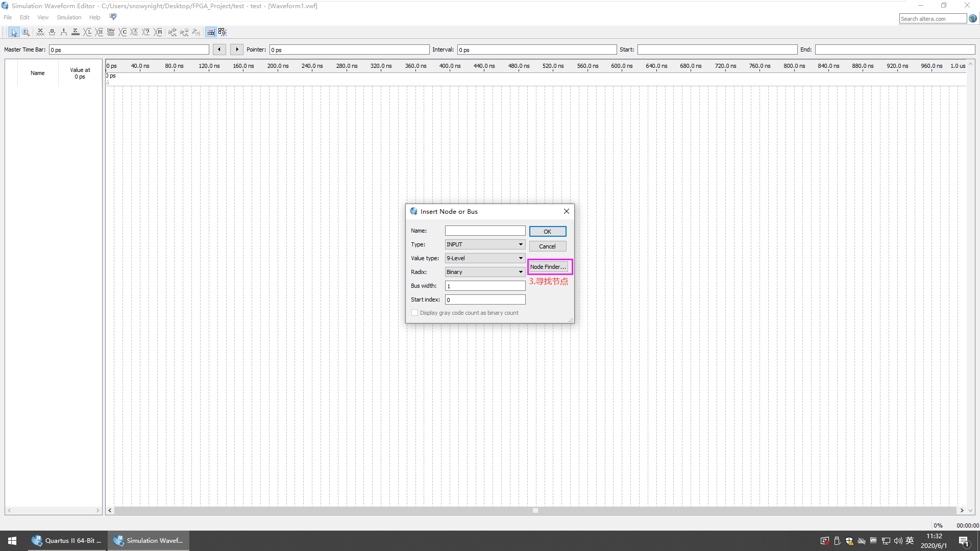
Task: Open Overwrite Clock tool
Action: 134,32
